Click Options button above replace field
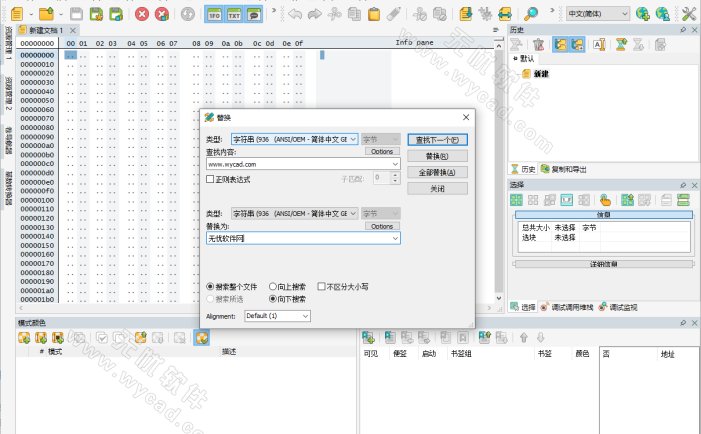Screen dimensions: 701x434 click(x=382, y=227)
